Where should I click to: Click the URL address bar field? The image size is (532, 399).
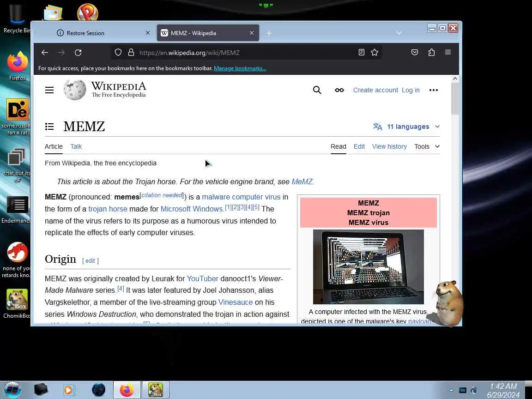[246, 53]
